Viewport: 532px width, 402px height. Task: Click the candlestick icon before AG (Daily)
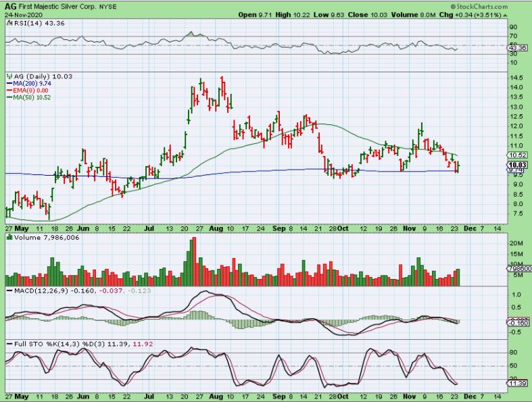pos(9,76)
